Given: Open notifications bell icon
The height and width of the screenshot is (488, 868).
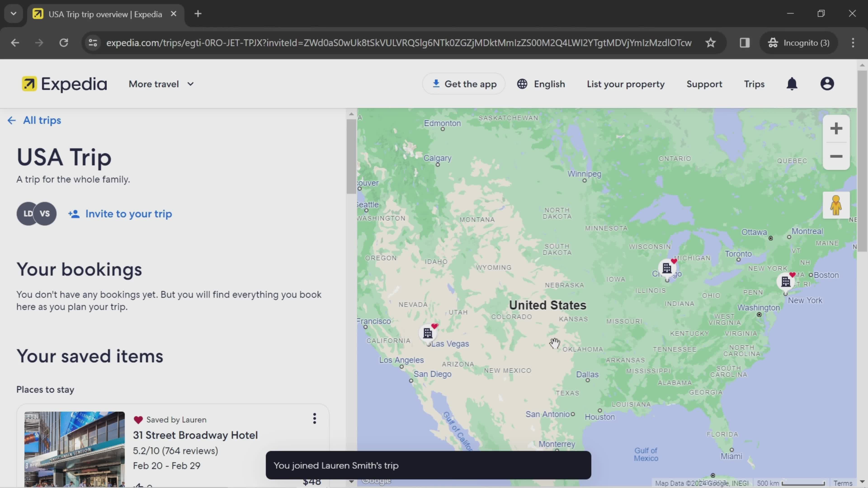Looking at the screenshot, I should [x=792, y=84].
